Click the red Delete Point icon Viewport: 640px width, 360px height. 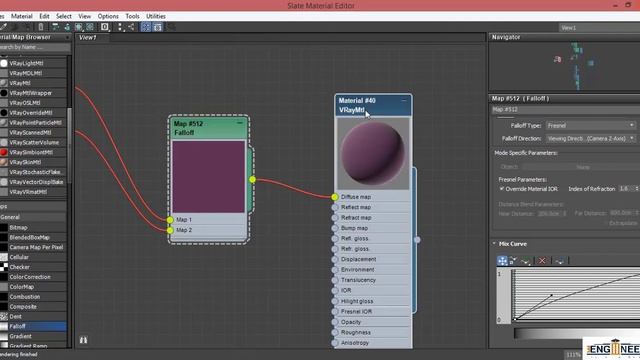click(542, 260)
